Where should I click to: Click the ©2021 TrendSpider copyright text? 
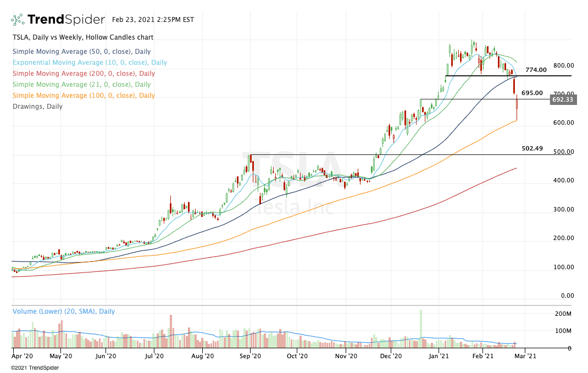[x=35, y=368]
